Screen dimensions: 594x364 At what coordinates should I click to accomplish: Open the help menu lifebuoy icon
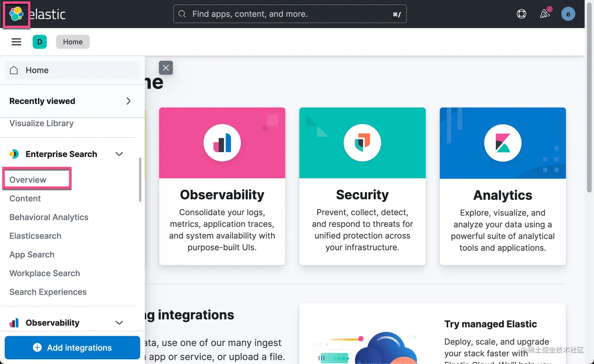(521, 14)
